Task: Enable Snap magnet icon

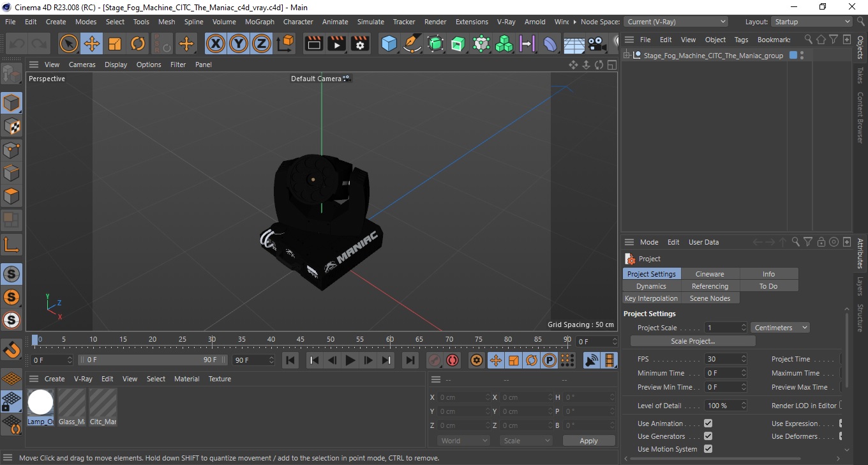Action: click(x=11, y=349)
